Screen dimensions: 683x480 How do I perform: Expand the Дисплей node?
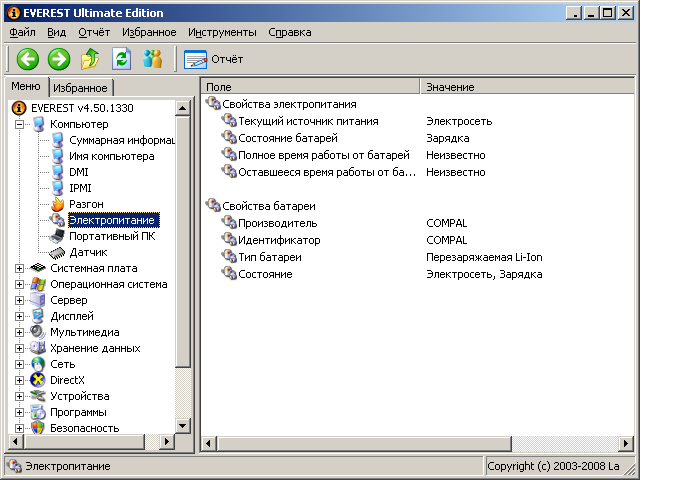coord(19,316)
